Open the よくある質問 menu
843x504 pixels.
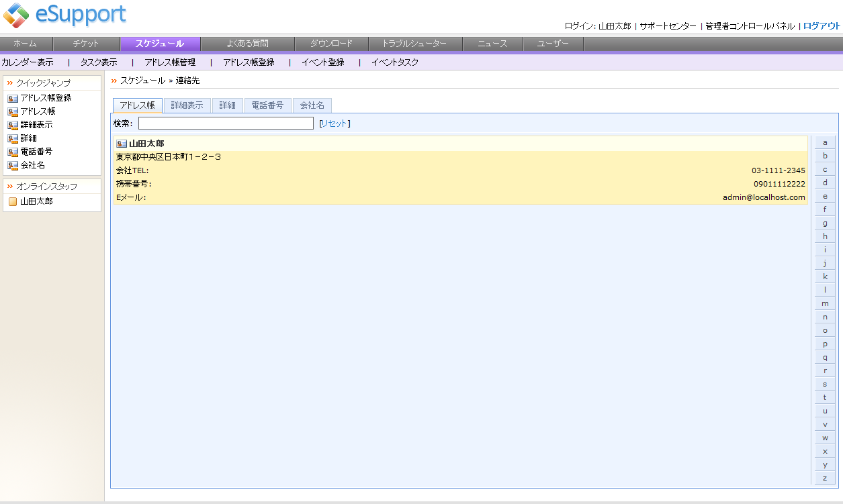pos(247,44)
